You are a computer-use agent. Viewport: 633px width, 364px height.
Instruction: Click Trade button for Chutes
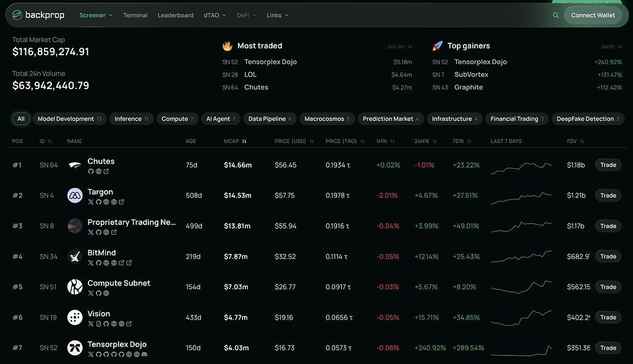pos(608,165)
